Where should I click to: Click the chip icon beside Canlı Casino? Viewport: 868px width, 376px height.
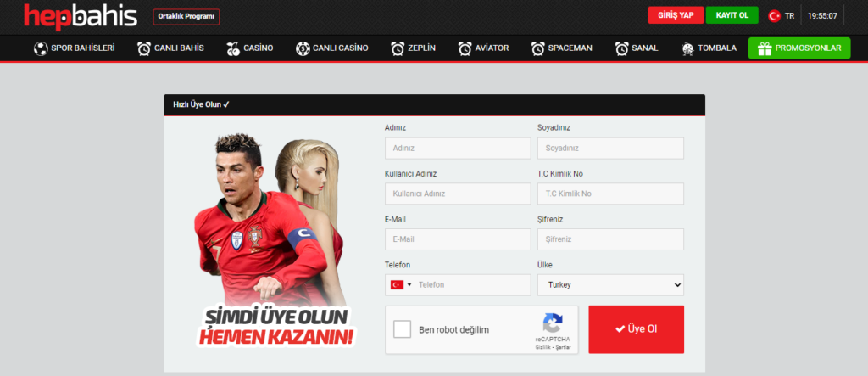(303, 48)
